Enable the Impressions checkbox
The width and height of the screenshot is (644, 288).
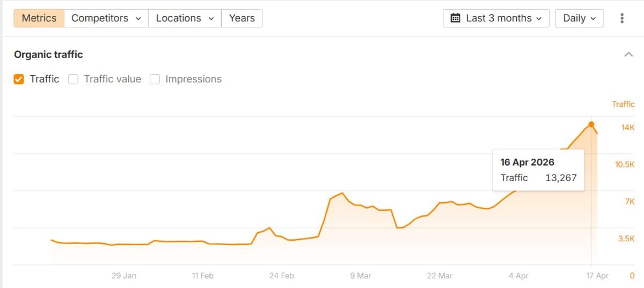coord(155,80)
